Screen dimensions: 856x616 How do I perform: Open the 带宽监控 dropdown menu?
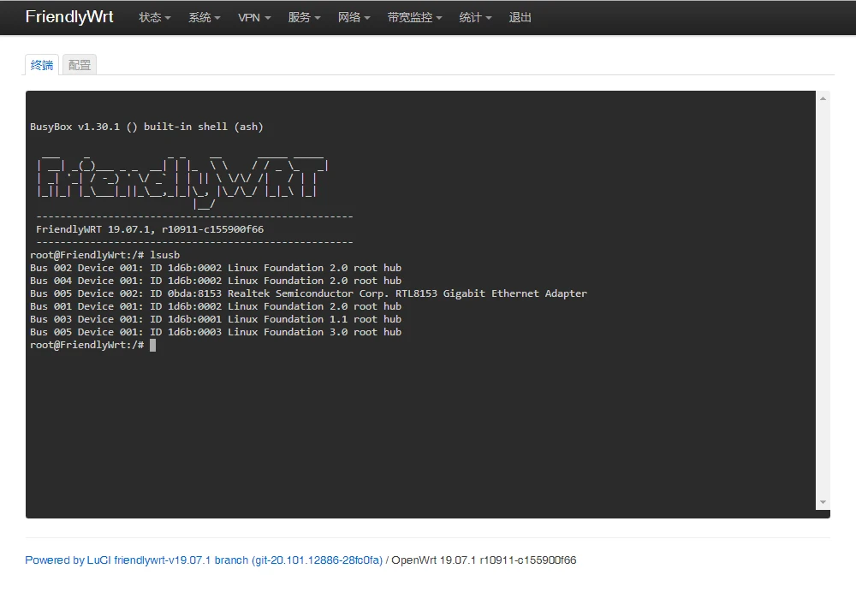pyautogui.click(x=414, y=17)
